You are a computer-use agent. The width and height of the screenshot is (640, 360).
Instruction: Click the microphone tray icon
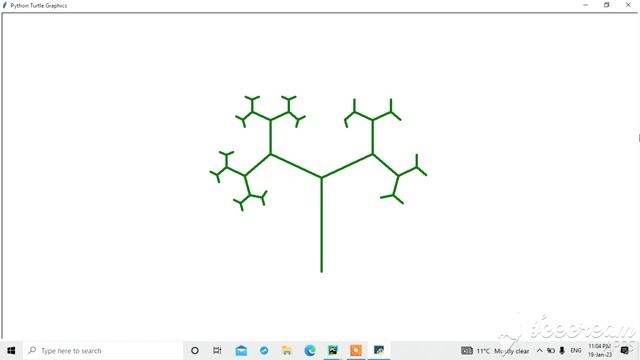[562, 351]
